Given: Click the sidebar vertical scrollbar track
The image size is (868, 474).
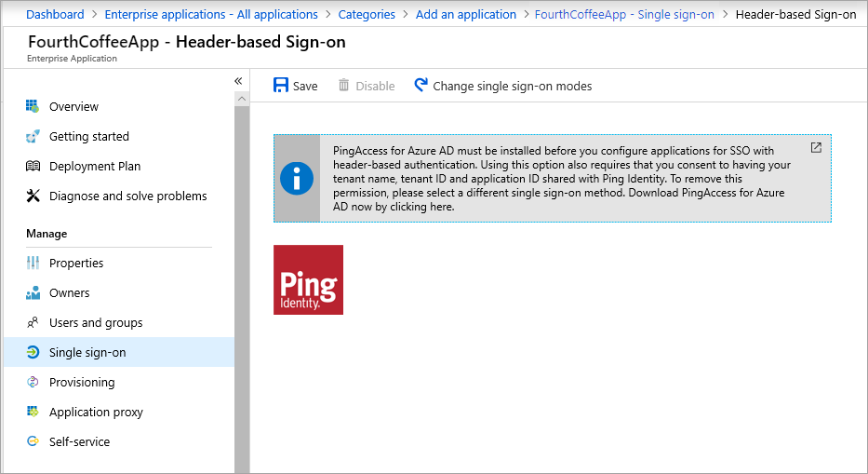Looking at the screenshot, I should 241,289.
